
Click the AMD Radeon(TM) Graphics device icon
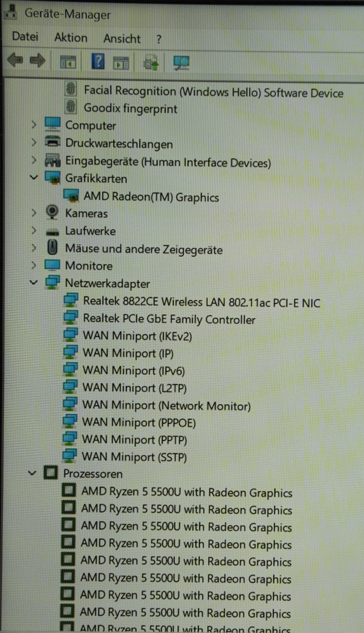point(71,195)
